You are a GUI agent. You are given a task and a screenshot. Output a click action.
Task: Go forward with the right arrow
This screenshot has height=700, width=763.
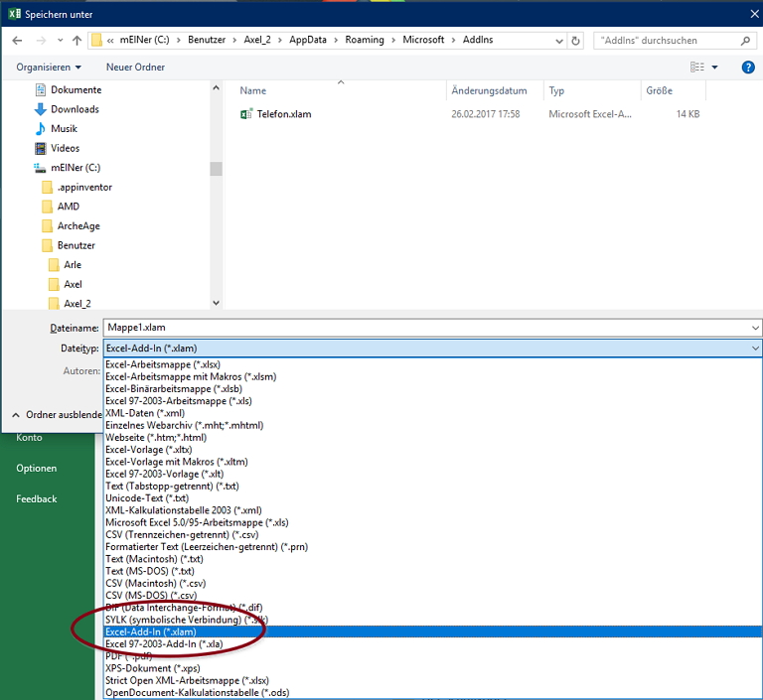point(41,41)
